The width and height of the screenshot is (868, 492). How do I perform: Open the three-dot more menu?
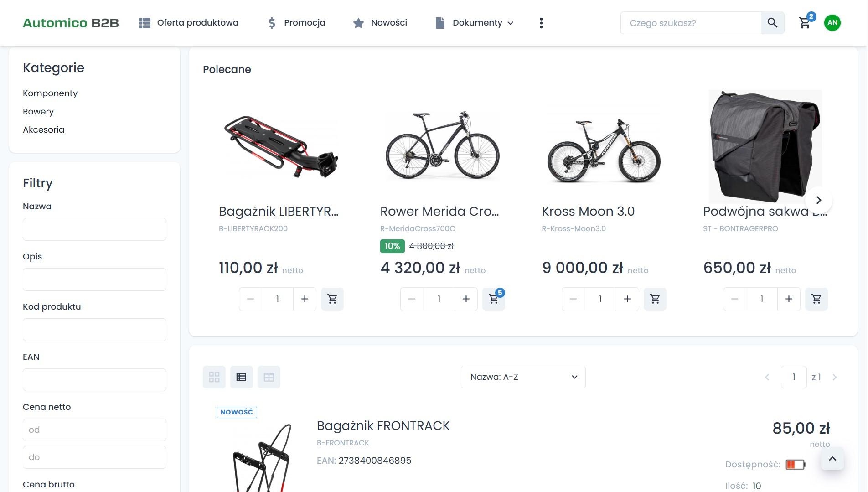click(x=541, y=23)
